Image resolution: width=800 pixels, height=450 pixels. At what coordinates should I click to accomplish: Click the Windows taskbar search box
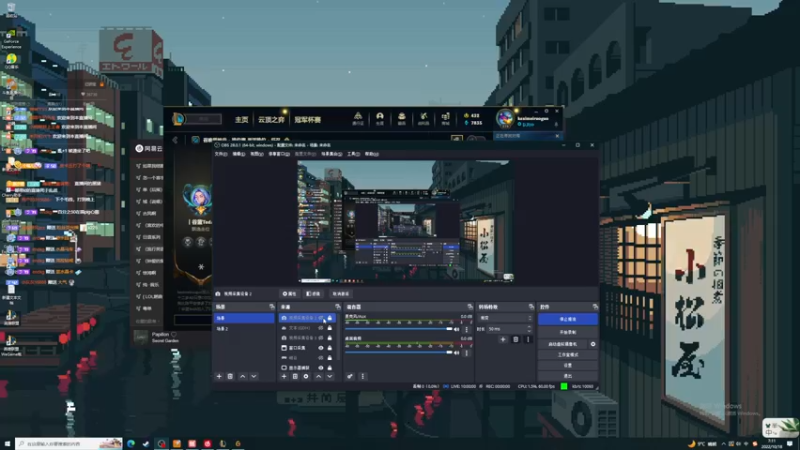coord(68,443)
